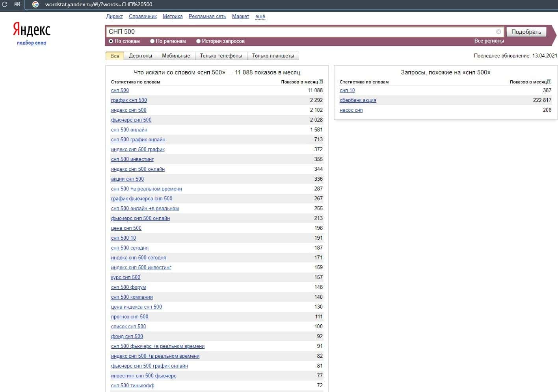
Task: Open the 'Все регионы' region selector
Action: coord(489,41)
